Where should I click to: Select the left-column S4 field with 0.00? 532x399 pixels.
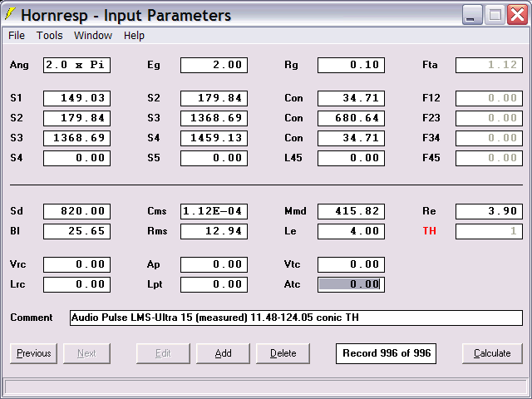point(76,158)
